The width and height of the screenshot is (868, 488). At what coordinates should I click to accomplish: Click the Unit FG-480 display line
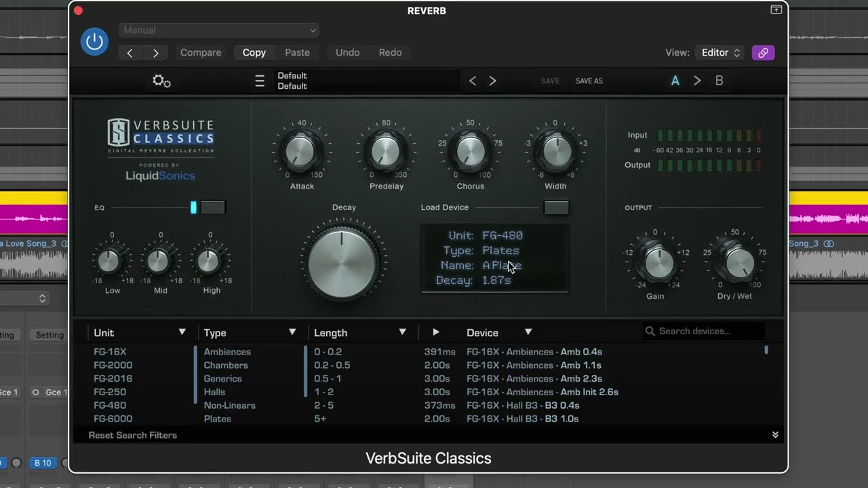[486, 236]
